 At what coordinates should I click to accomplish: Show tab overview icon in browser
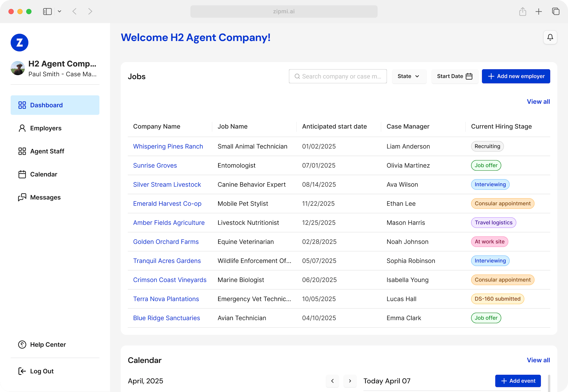[x=555, y=12]
